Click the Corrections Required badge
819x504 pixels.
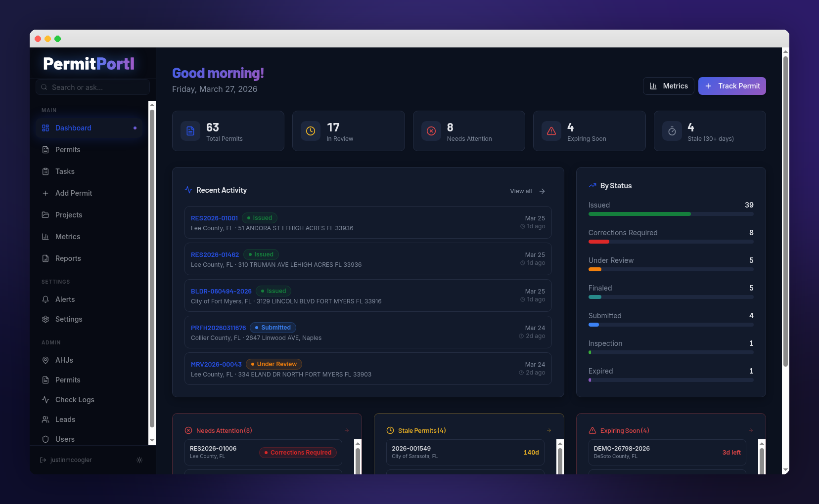(x=298, y=453)
